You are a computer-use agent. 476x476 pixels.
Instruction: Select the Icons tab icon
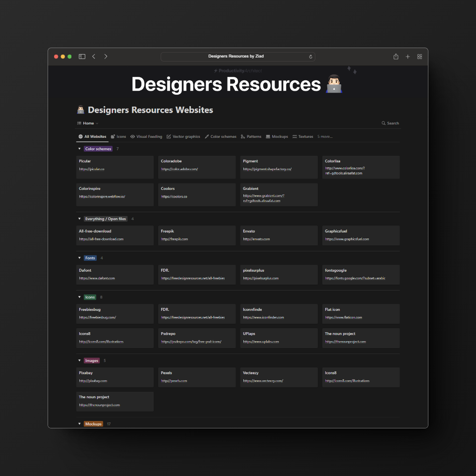pos(114,136)
